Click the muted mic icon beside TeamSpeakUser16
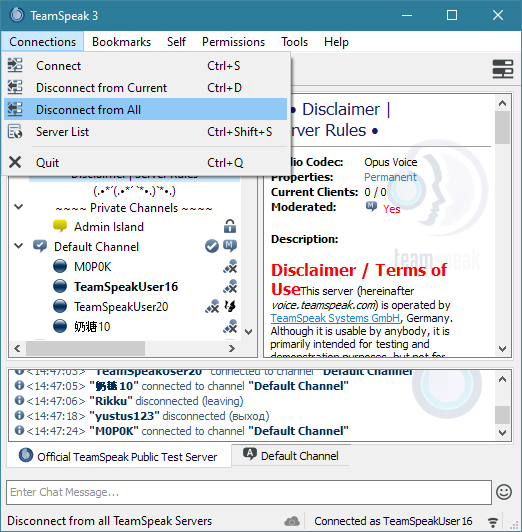522x532 pixels. coord(230,286)
